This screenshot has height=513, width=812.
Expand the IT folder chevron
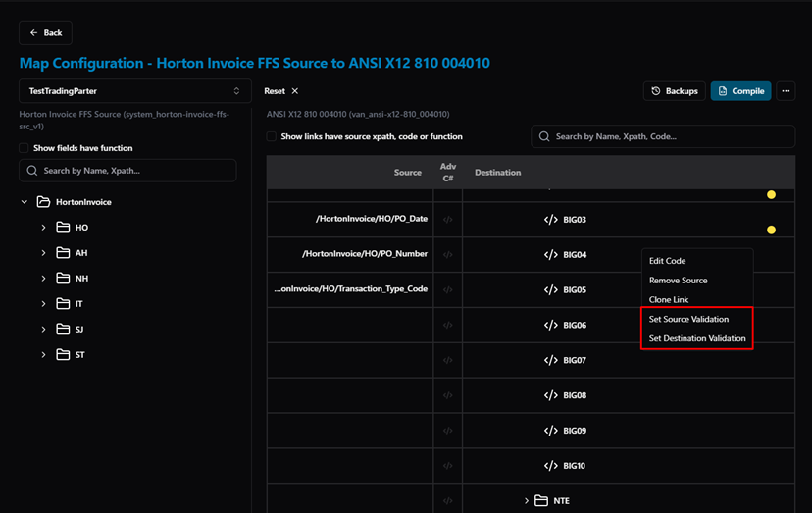[43, 304]
